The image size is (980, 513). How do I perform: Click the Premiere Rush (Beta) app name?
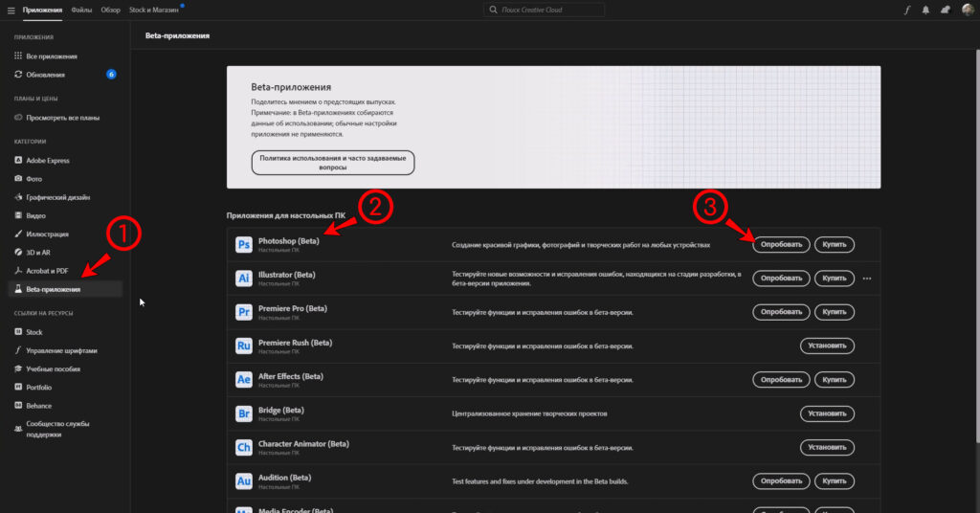[295, 343]
